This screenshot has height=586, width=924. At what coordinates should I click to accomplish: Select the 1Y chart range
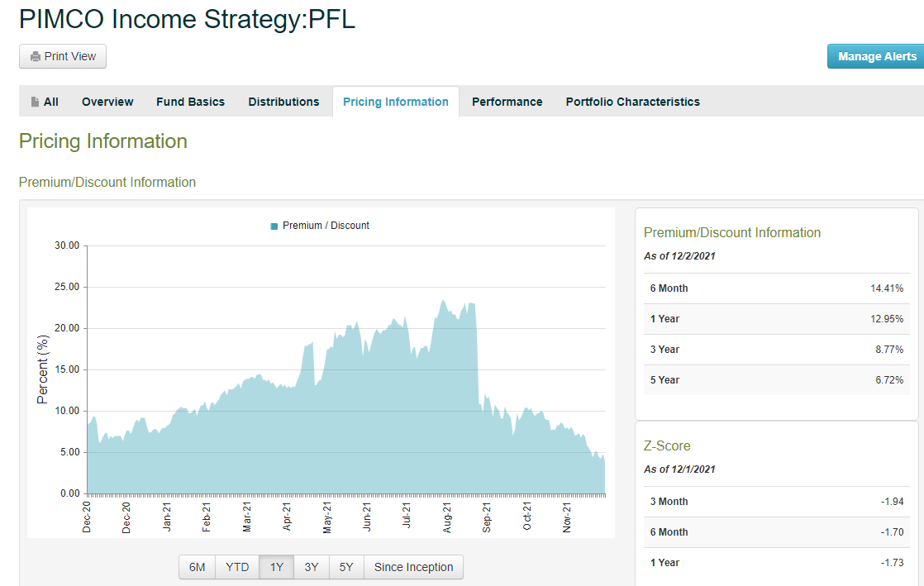(276, 567)
